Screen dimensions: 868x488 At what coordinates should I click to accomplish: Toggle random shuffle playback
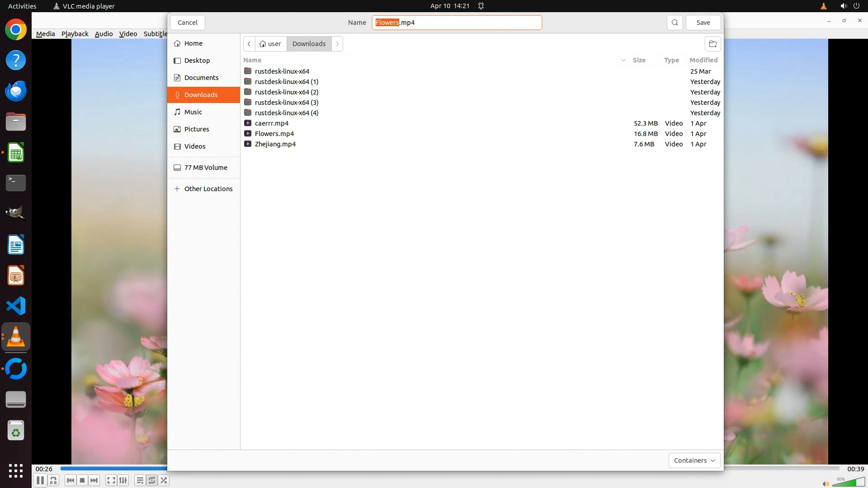[x=164, y=480]
